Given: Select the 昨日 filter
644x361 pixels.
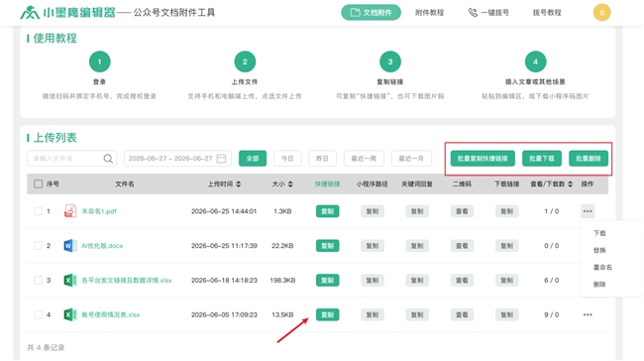Looking at the screenshot, I should click(x=322, y=159).
